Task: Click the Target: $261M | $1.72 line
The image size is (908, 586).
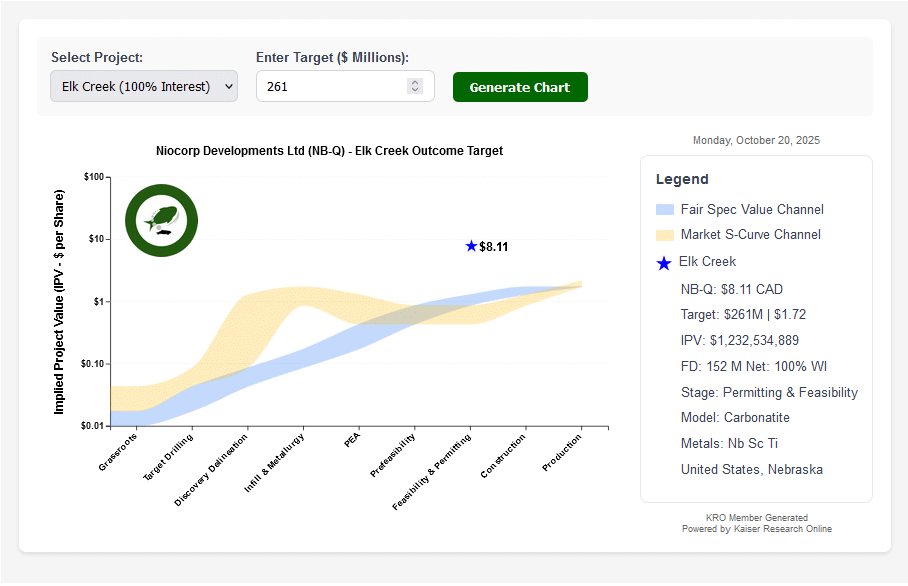Action: click(743, 314)
